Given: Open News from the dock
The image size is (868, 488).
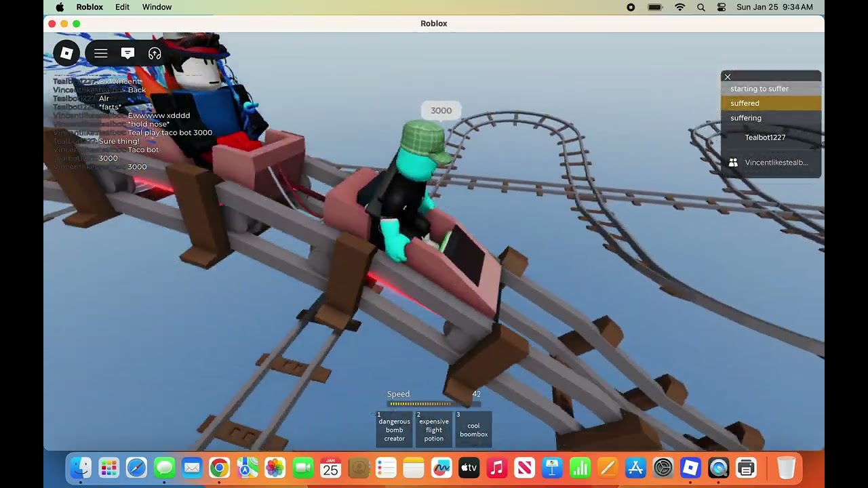Looking at the screenshot, I should tap(524, 468).
